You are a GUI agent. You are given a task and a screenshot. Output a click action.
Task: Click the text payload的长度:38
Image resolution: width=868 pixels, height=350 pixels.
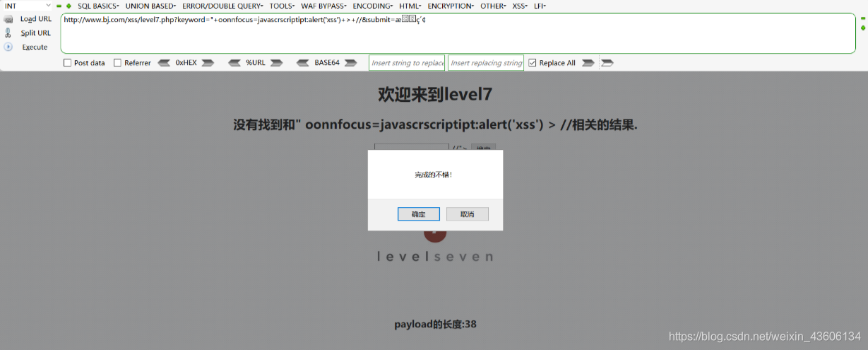pyautogui.click(x=435, y=325)
